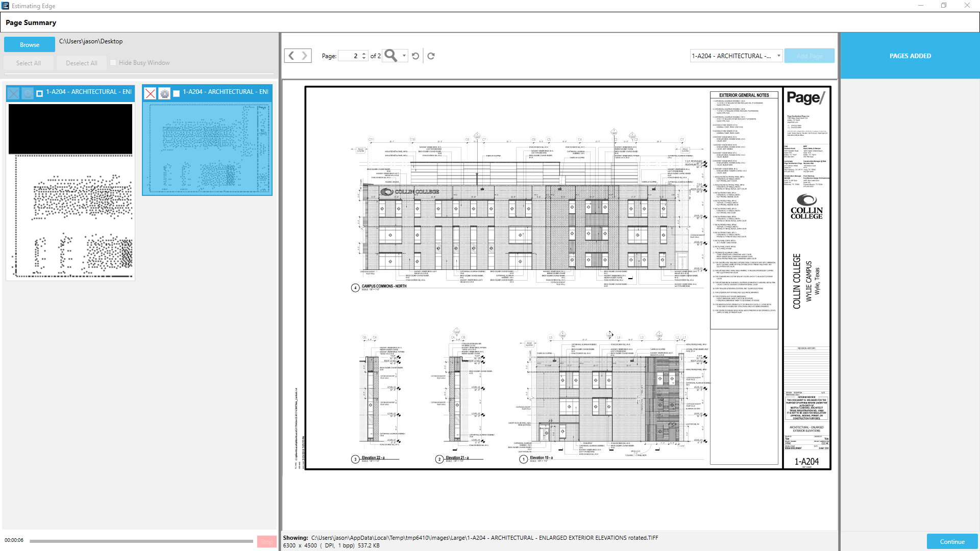Tick checkbox on first 1-A204 thumbnail
The image size is (980, 551).
tap(39, 93)
